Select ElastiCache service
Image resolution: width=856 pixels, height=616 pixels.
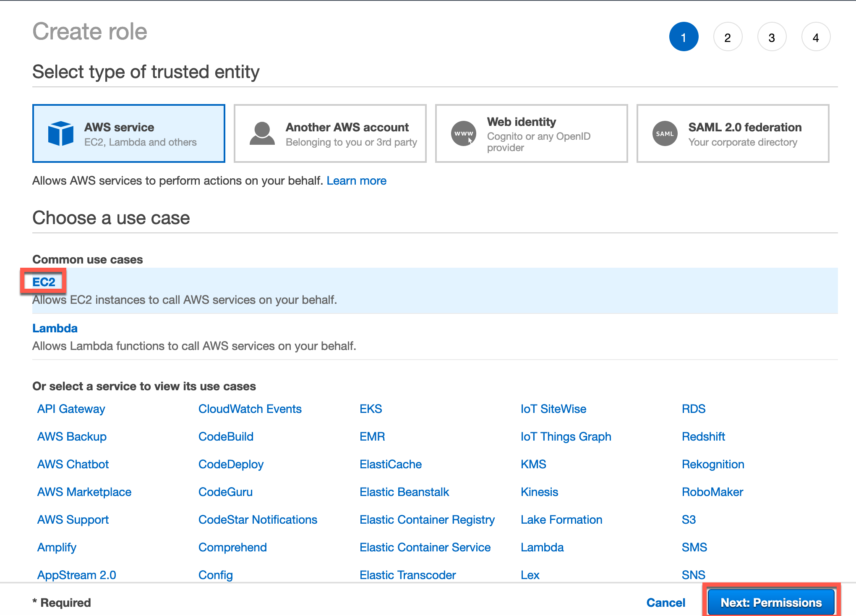click(x=391, y=464)
